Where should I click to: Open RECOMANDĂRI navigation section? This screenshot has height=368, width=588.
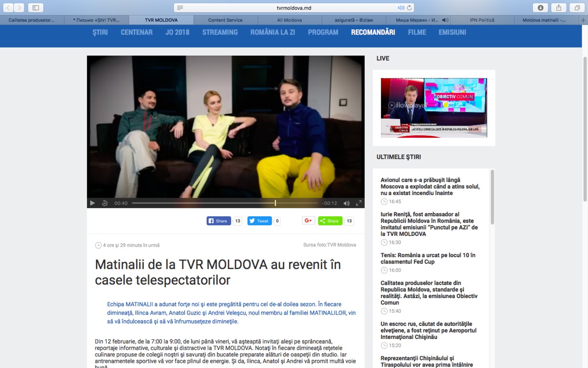point(373,32)
